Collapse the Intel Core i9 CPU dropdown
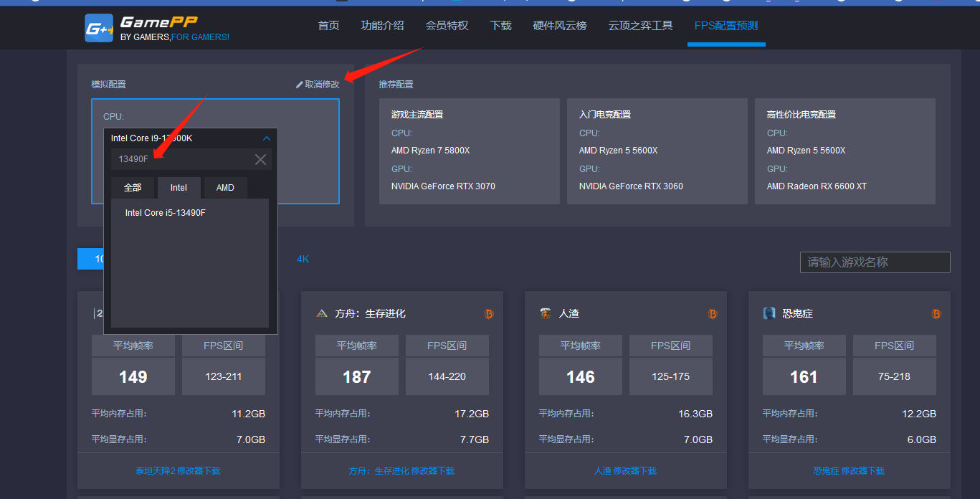Image resolution: width=980 pixels, height=499 pixels. [x=267, y=138]
